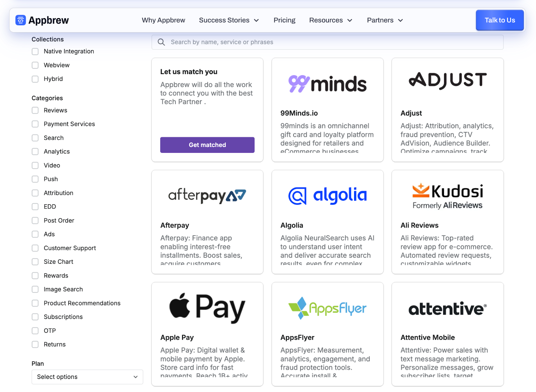Enable the OTP filter checkbox

[35, 331]
